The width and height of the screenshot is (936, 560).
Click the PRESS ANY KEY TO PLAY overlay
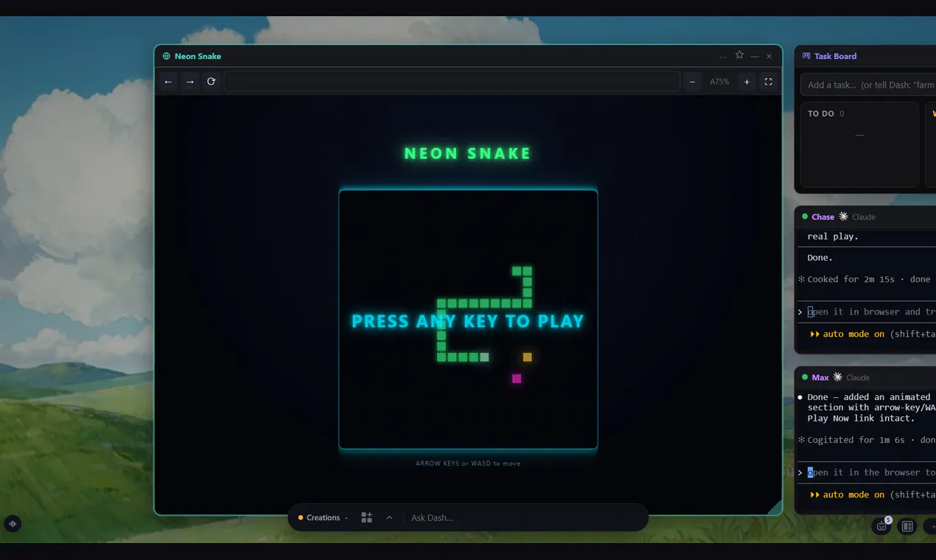(x=468, y=321)
